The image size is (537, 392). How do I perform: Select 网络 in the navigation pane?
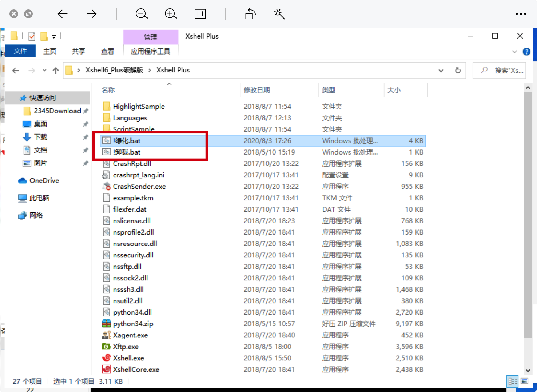tap(36, 216)
